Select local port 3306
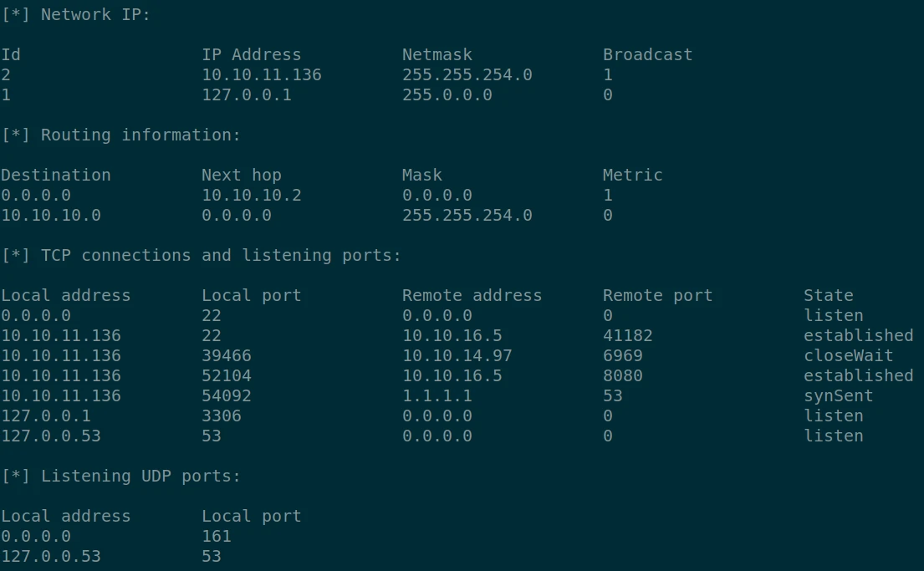Screen dimensions: 924x571 [x=221, y=416]
